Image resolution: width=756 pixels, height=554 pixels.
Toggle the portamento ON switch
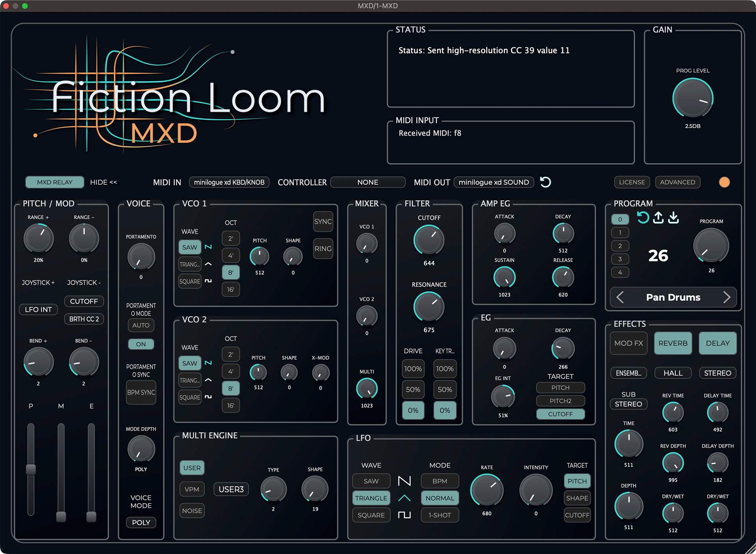click(x=141, y=344)
